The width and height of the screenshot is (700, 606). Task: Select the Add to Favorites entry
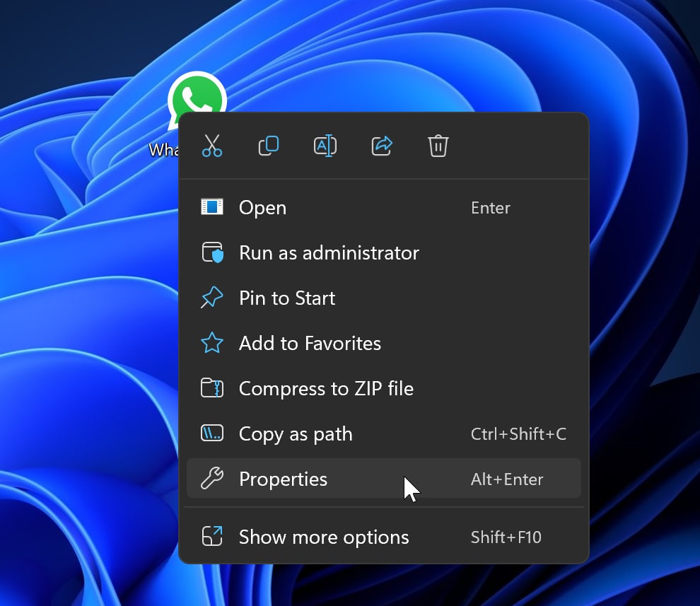click(x=310, y=344)
